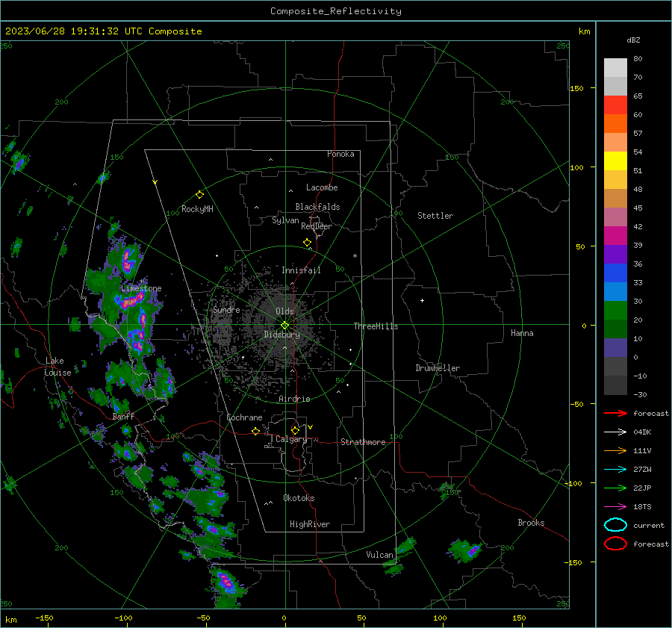Select the bright green swatch between 30 and 20
This screenshot has width=672, height=628.
(x=615, y=311)
